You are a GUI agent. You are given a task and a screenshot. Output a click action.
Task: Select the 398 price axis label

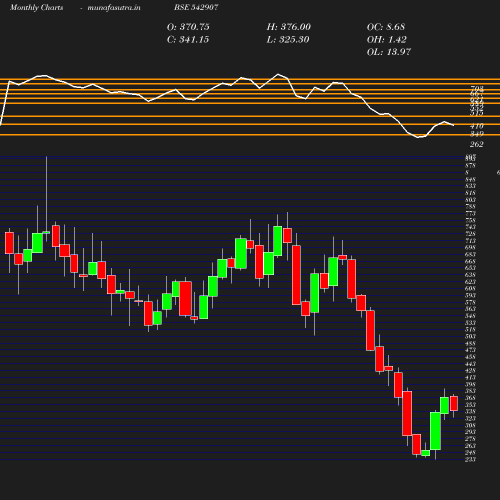[x=470, y=384]
